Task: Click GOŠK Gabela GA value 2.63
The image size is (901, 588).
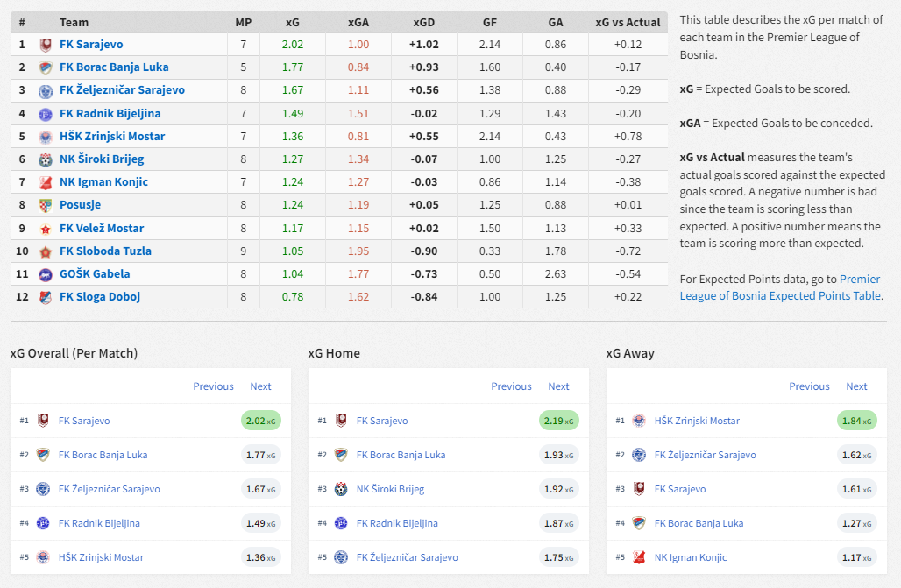Action: pos(556,273)
